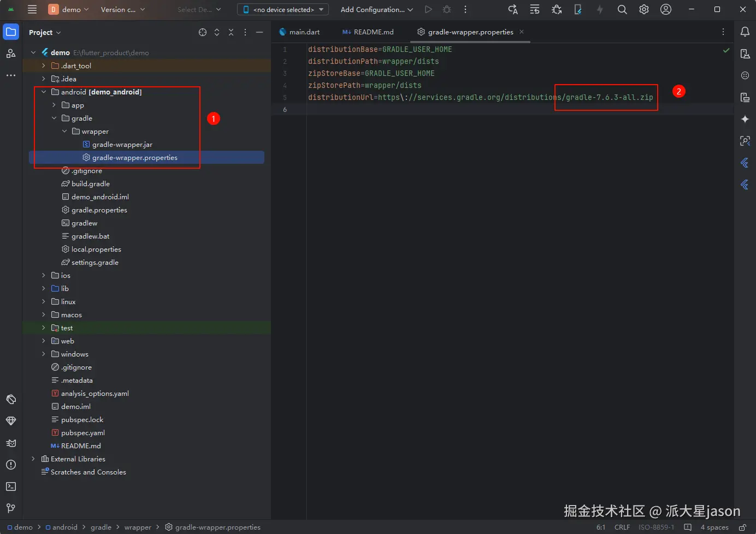Click ISO-8859-1 encoding indicator
The width and height of the screenshot is (756, 534).
tap(656, 527)
